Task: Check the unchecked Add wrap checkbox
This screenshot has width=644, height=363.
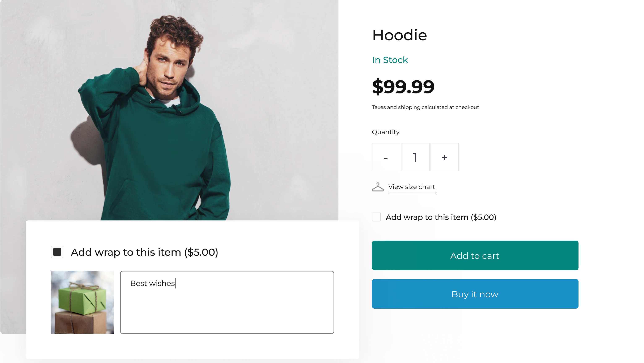Action: pos(376,217)
